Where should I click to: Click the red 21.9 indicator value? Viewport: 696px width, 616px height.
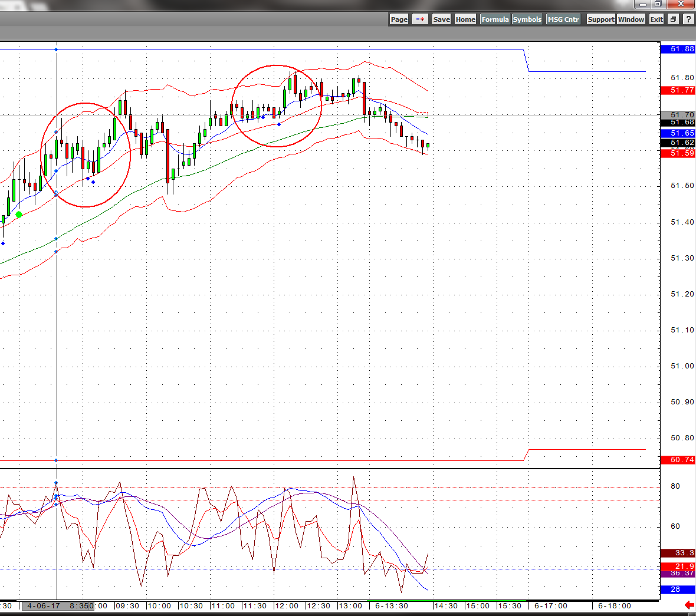(678, 566)
